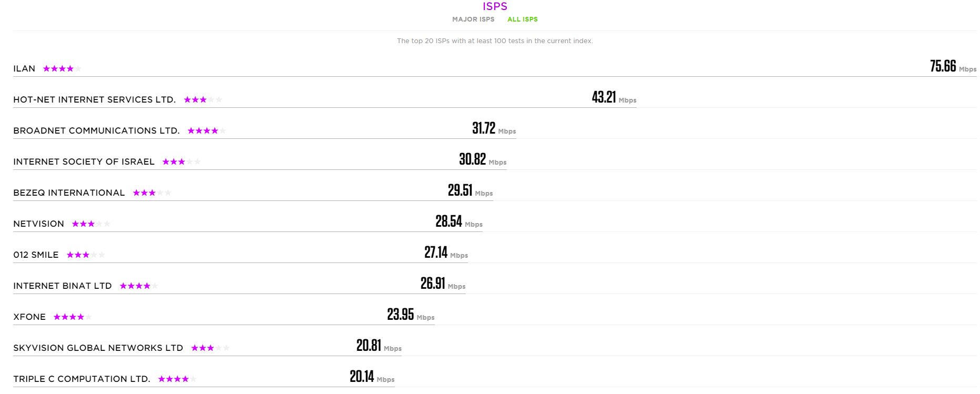Select the ALL ISPS tab

tap(523, 19)
